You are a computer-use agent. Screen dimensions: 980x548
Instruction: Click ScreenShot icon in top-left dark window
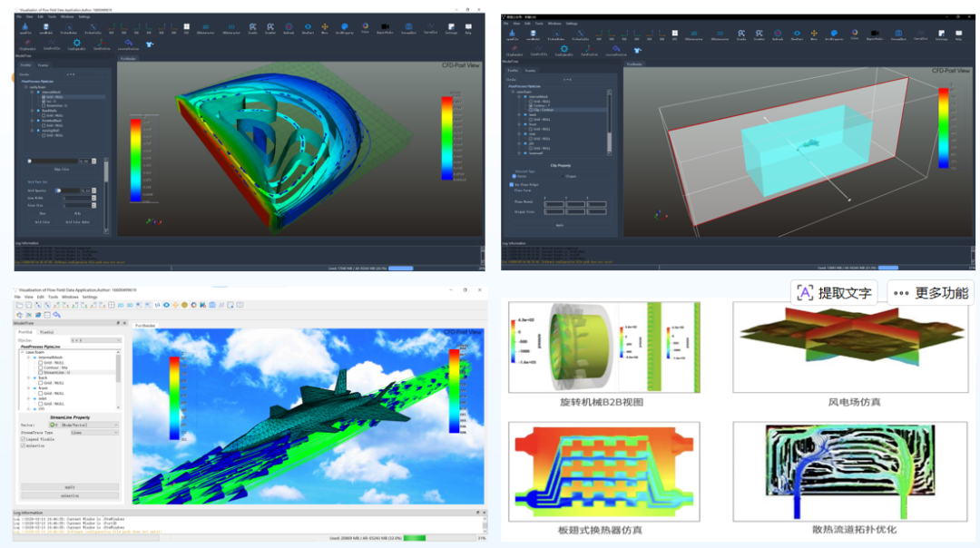click(408, 26)
